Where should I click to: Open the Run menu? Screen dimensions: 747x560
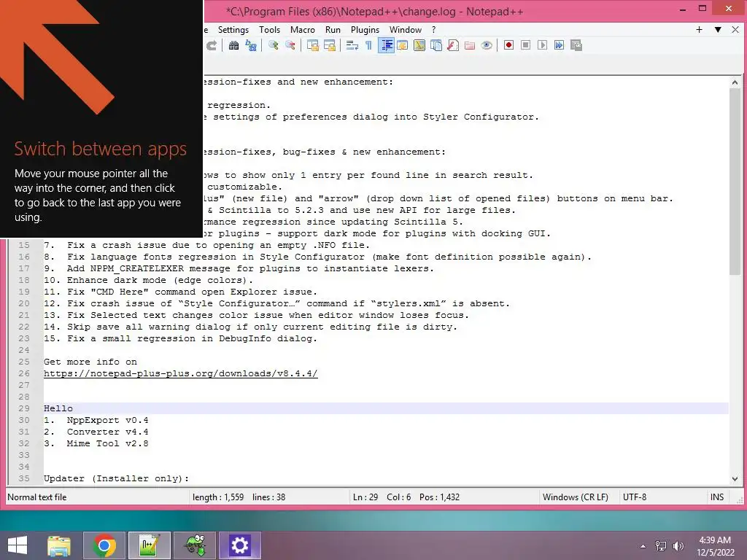click(x=333, y=29)
